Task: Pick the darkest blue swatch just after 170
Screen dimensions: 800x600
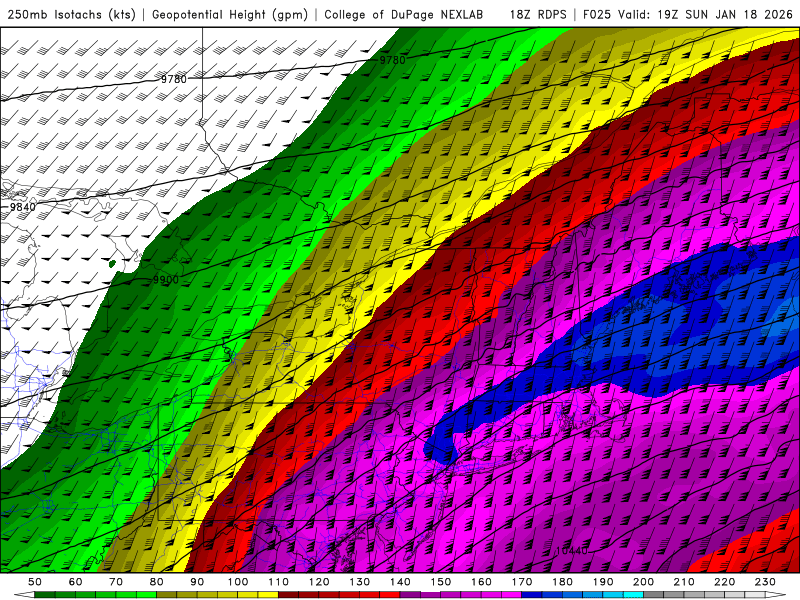Action: (x=532, y=595)
